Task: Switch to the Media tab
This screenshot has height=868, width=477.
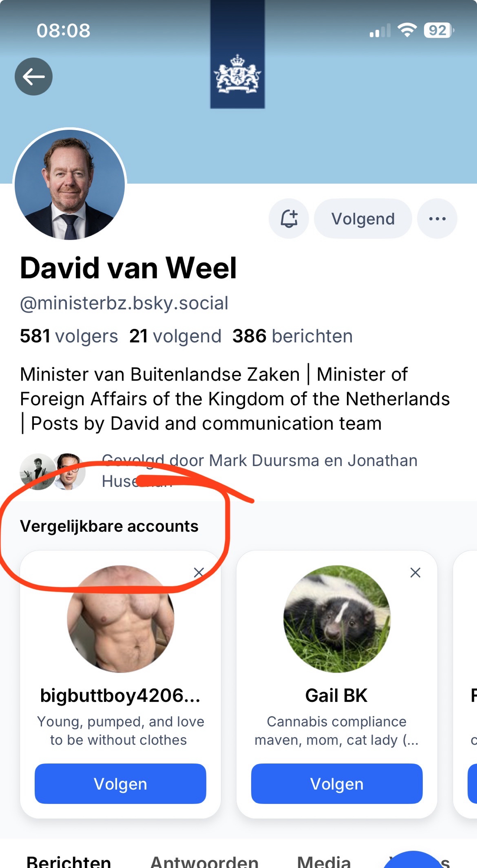Action: 324,860
